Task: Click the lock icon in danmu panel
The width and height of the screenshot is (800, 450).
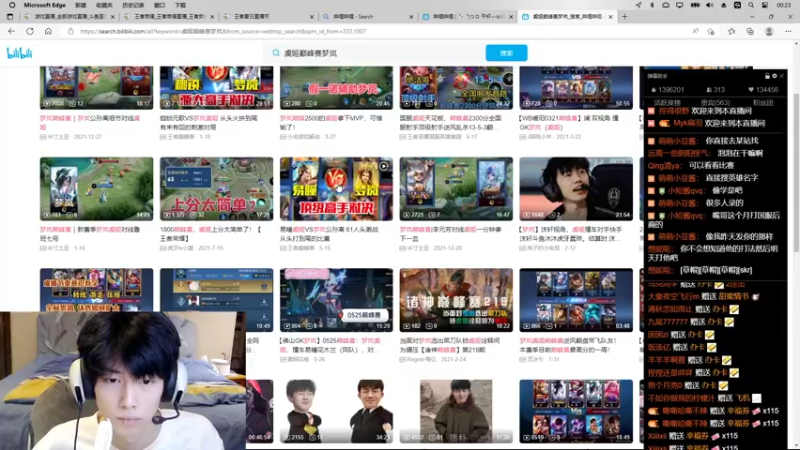Action: 767,76
